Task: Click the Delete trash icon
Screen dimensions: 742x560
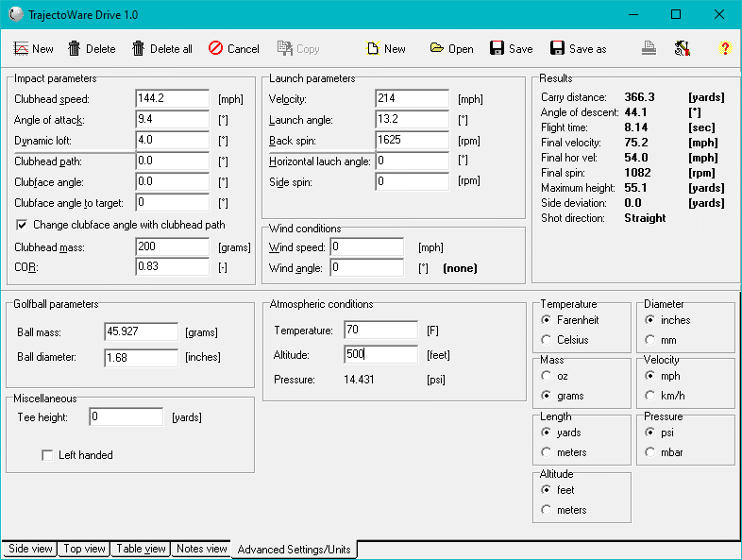Action: click(x=75, y=49)
